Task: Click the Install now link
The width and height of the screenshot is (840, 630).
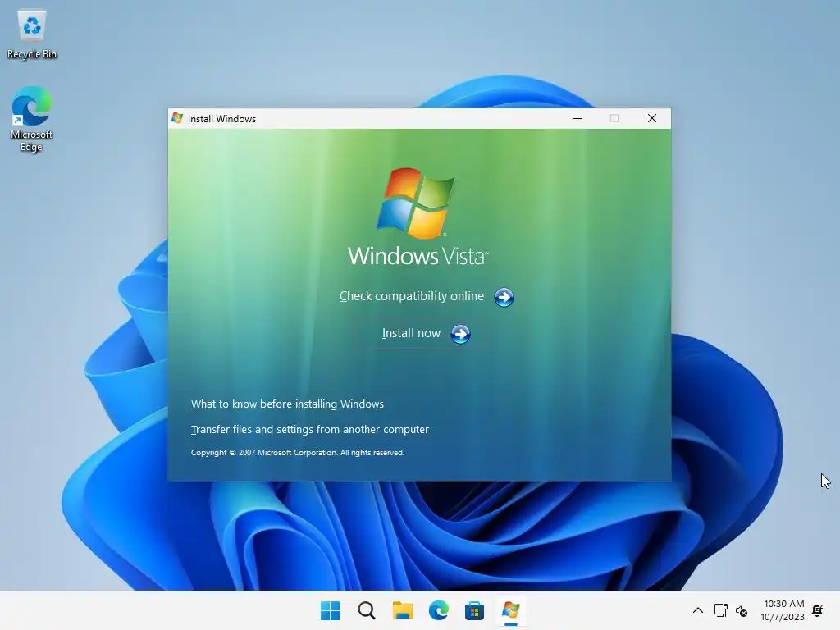Action: (x=411, y=333)
